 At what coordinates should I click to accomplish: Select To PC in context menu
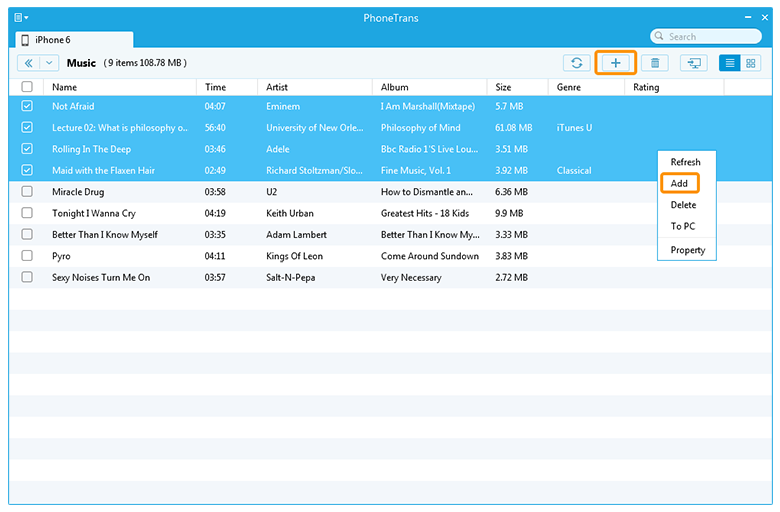tap(683, 227)
